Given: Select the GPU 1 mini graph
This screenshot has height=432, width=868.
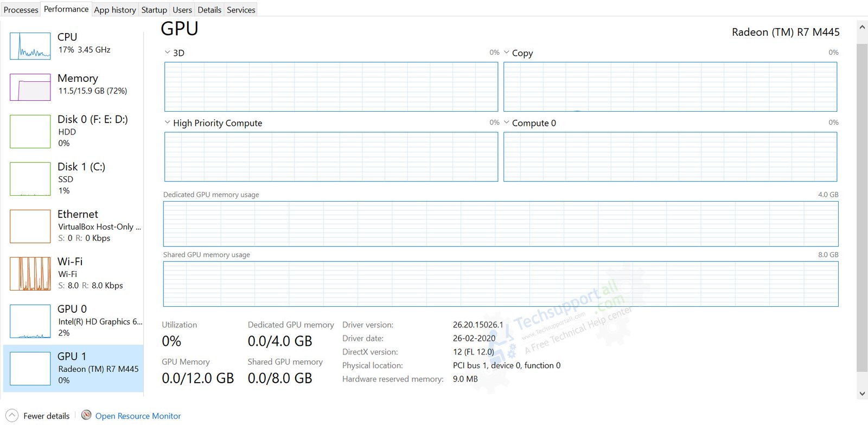Looking at the screenshot, I should pos(30,369).
